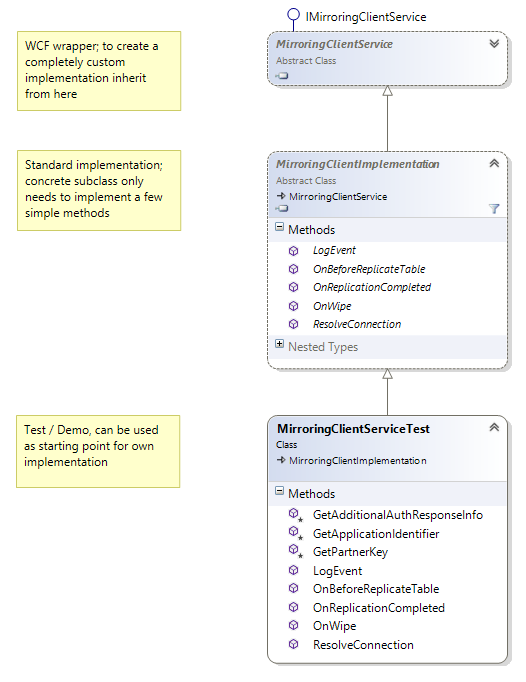Click the IMirroringClientService lollipop interface icon
The width and height of the screenshot is (526, 682).
pyautogui.click(x=293, y=15)
